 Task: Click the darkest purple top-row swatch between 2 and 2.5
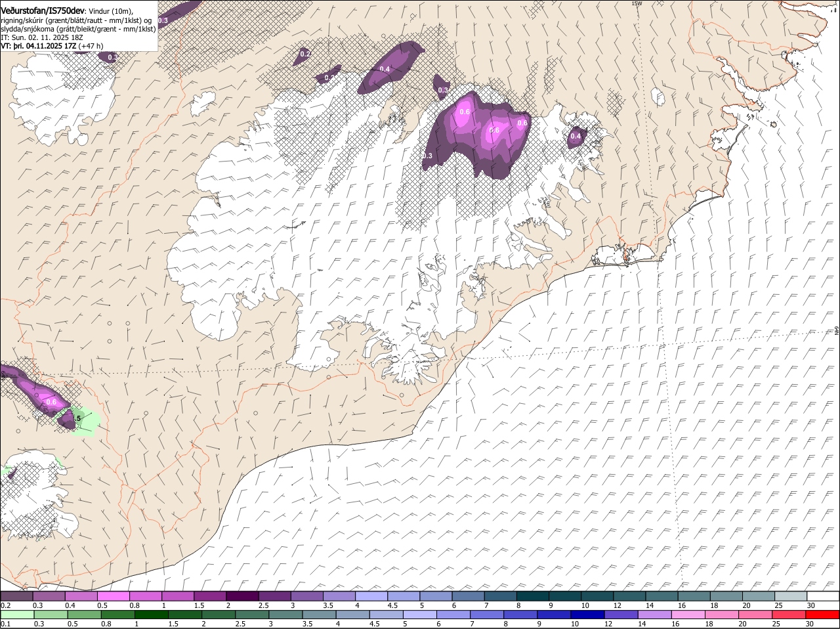tap(242, 596)
